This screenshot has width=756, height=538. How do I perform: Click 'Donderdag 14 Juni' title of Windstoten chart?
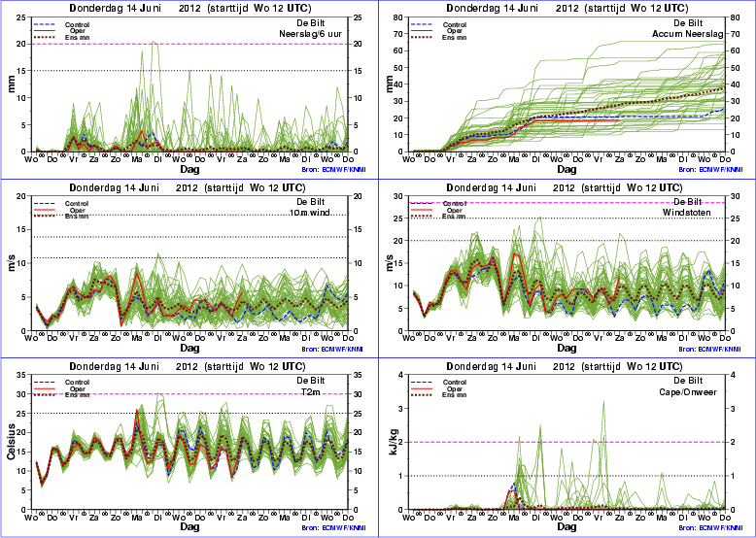click(493, 187)
